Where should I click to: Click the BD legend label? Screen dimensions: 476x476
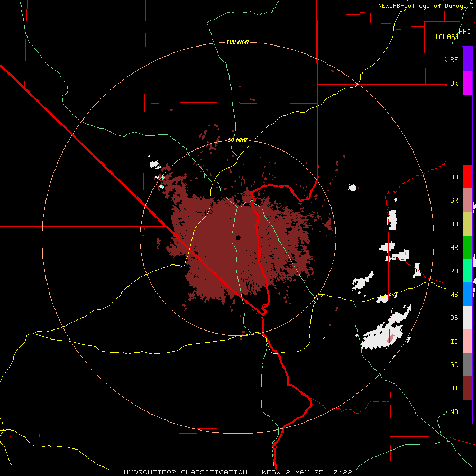454,224
